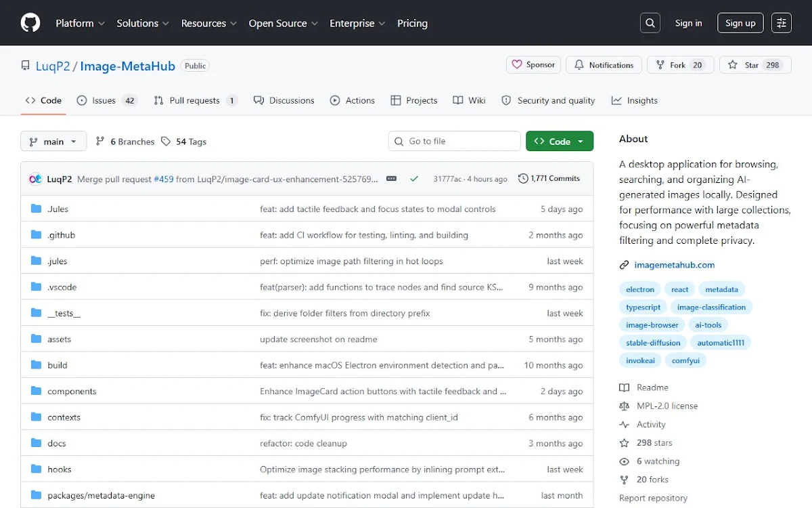
Task: Switch to the Issues tab
Action: tap(107, 100)
